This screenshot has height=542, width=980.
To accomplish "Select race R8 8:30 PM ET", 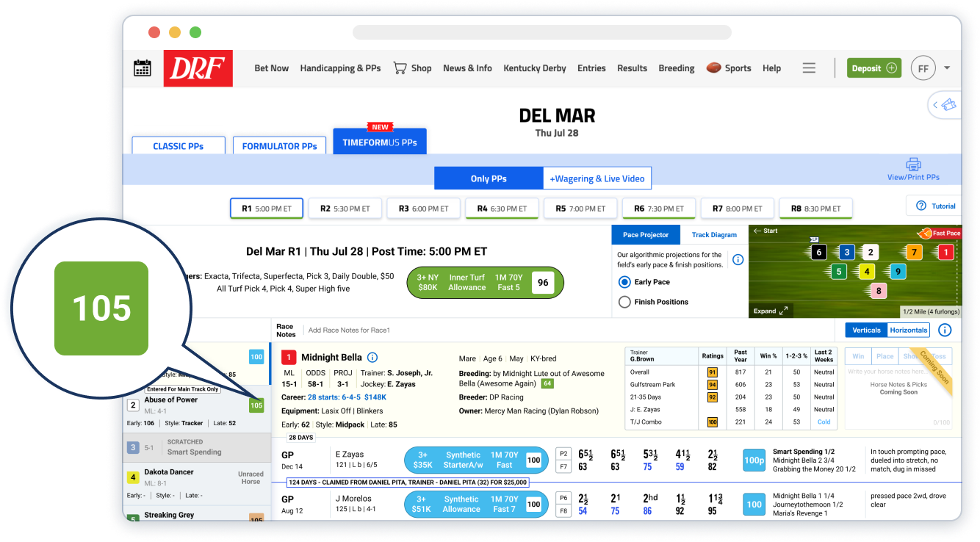I will click(x=815, y=209).
